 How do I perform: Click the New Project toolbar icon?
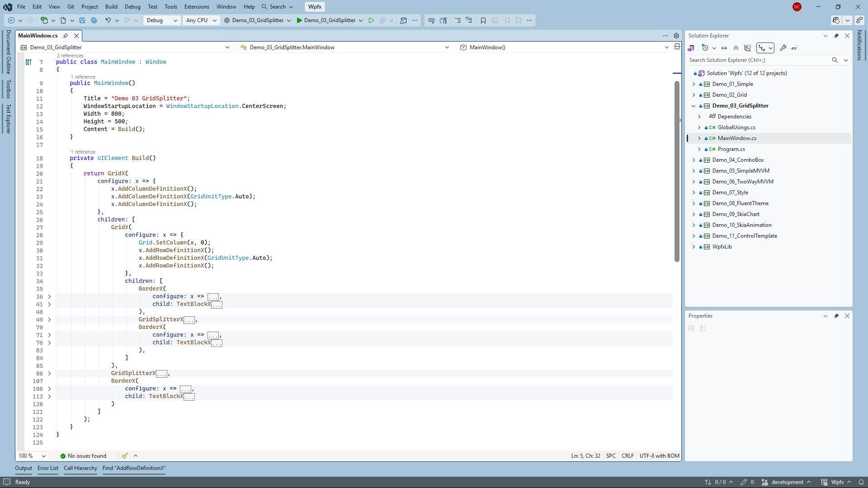tap(44, 20)
